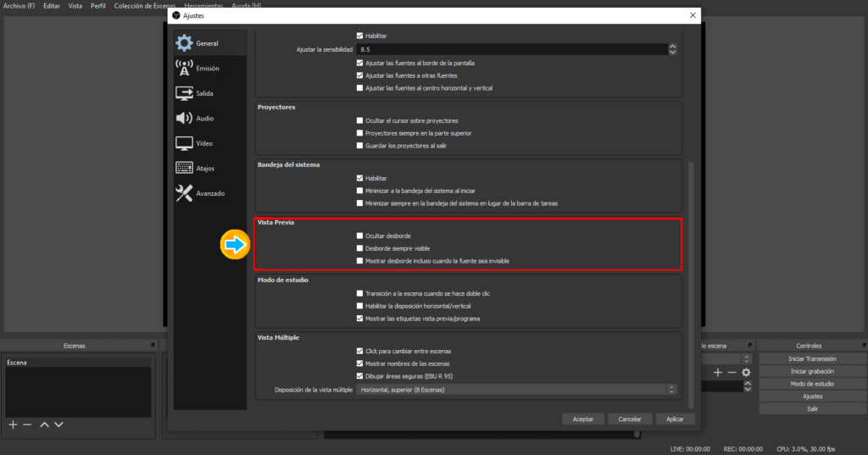
Task: Open Audio settings via speaker icon
Action: [x=184, y=119]
